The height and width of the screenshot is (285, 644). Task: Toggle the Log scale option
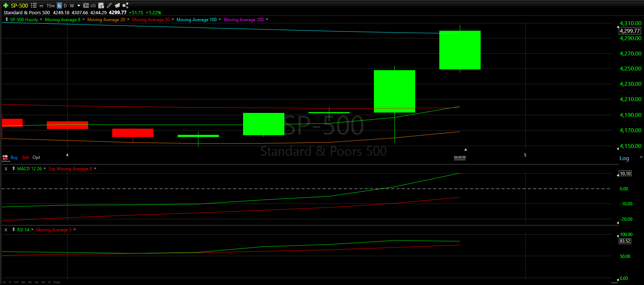tap(624, 158)
